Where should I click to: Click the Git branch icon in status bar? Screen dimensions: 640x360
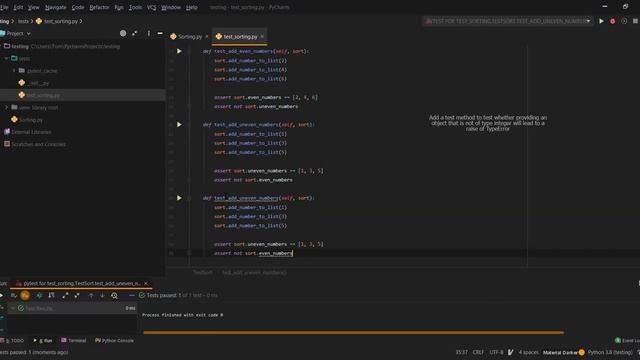(x=510, y=352)
